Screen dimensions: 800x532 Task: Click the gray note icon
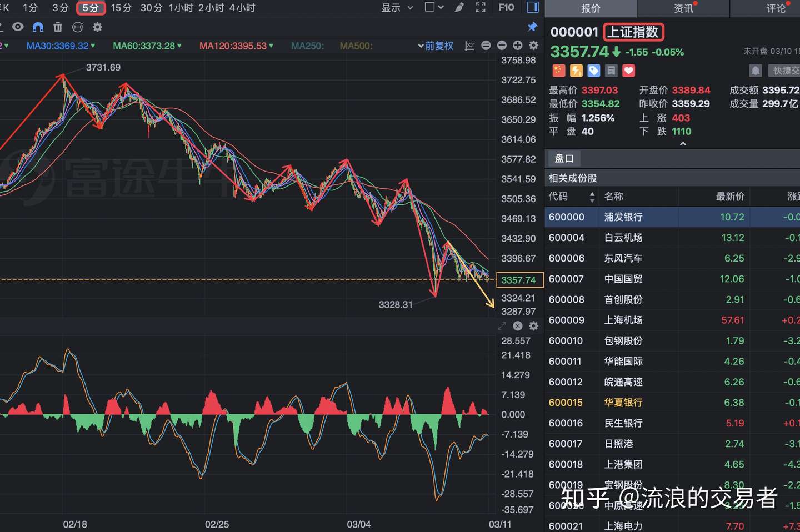tap(611, 71)
